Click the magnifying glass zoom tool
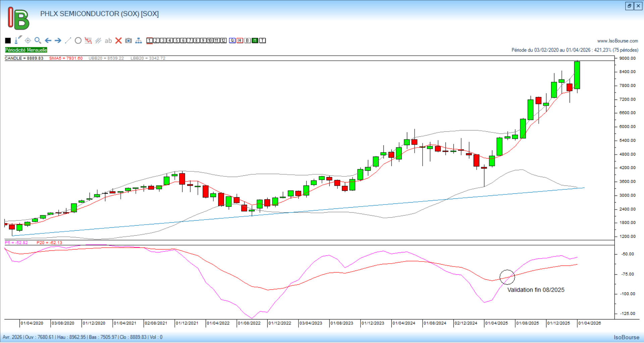The width and height of the screenshot is (644, 343). (38, 41)
